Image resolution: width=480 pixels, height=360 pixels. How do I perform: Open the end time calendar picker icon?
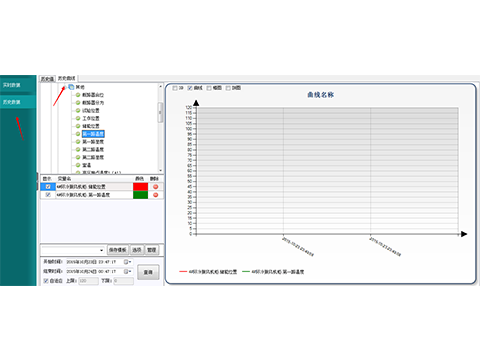pos(127,272)
